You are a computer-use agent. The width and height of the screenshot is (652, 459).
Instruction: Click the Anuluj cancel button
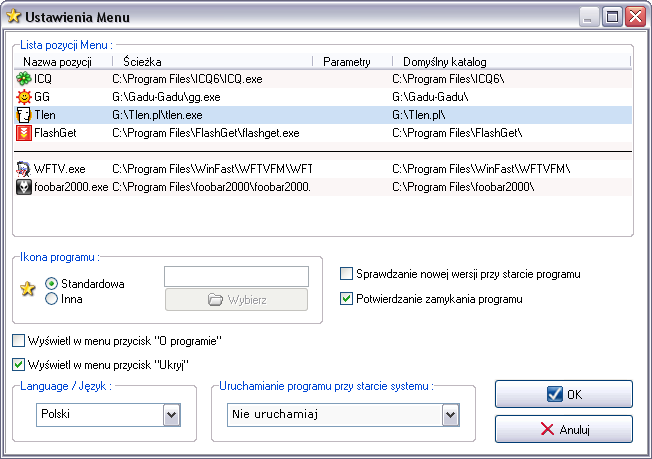564,429
